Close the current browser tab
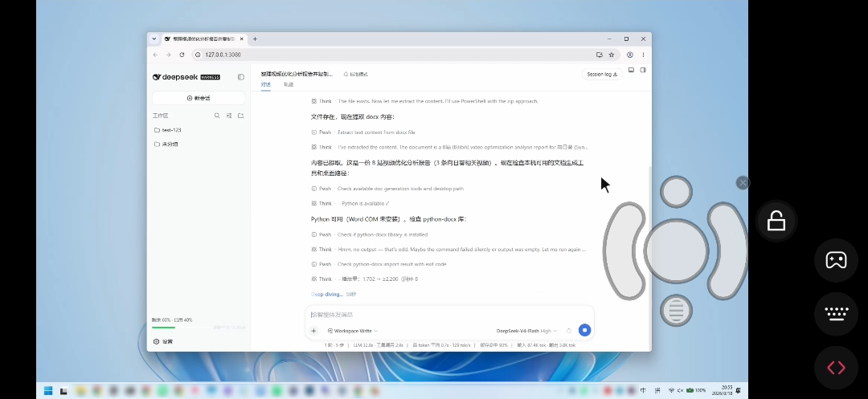The height and width of the screenshot is (399, 868). (x=240, y=39)
